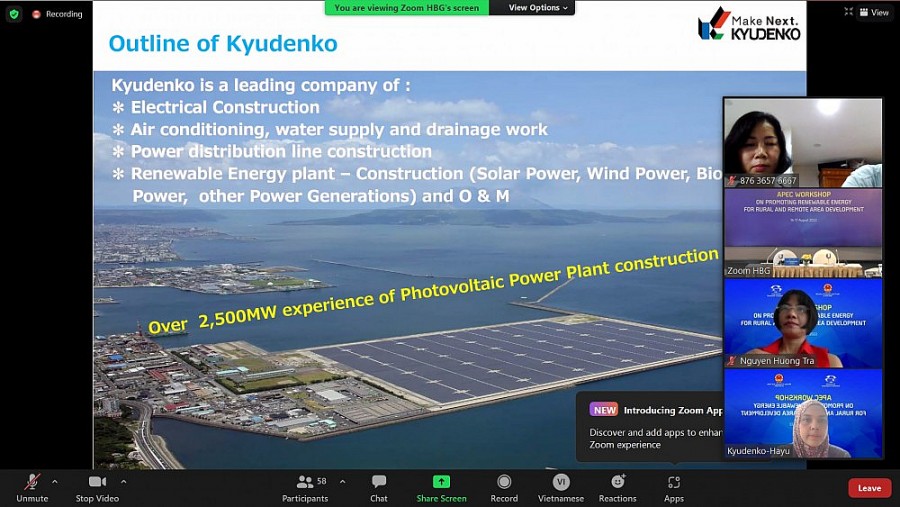
Task: Open the Chat panel
Action: click(379, 487)
